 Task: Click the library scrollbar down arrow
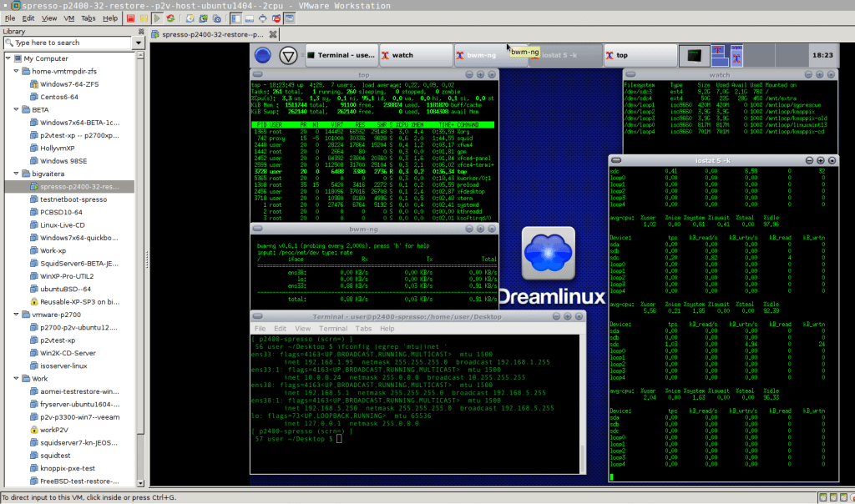click(x=140, y=483)
